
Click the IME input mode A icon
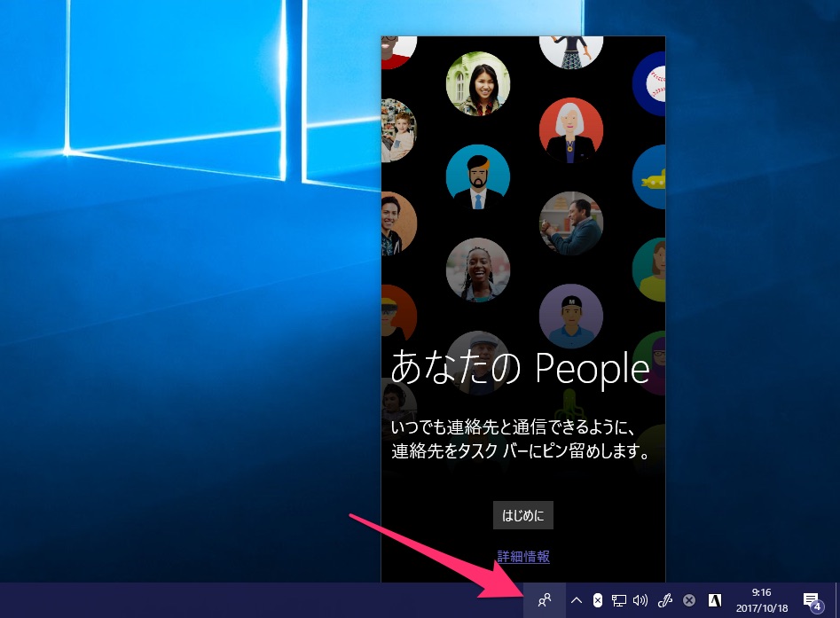(715, 600)
